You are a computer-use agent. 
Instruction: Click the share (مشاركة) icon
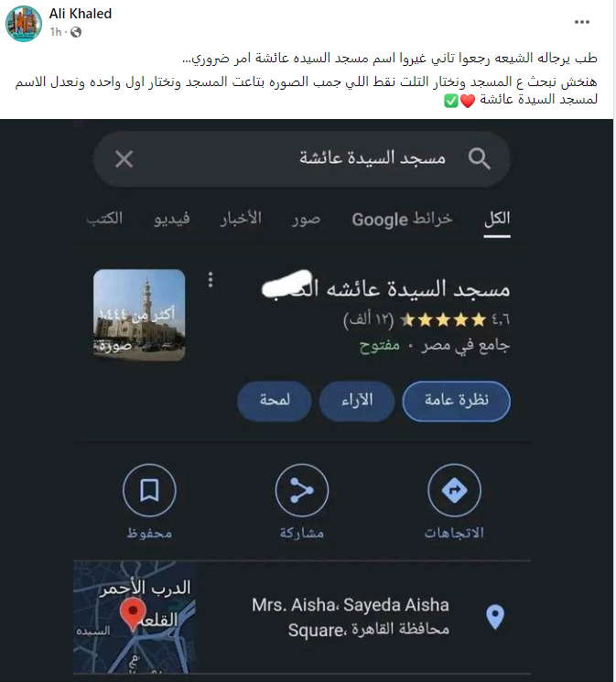point(301,490)
